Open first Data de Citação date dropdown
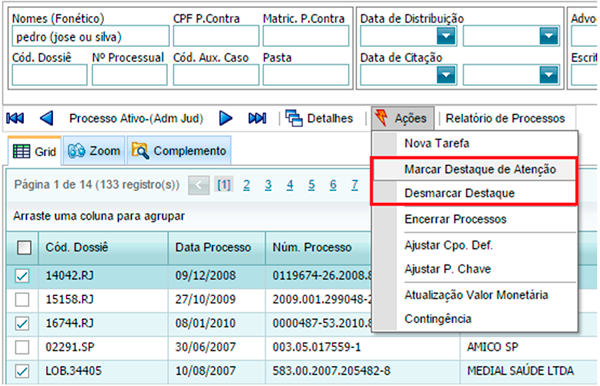 click(446, 75)
